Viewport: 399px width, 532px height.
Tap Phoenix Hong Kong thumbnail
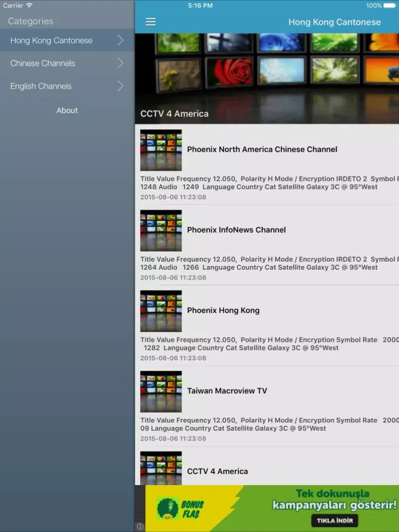point(161,311)
